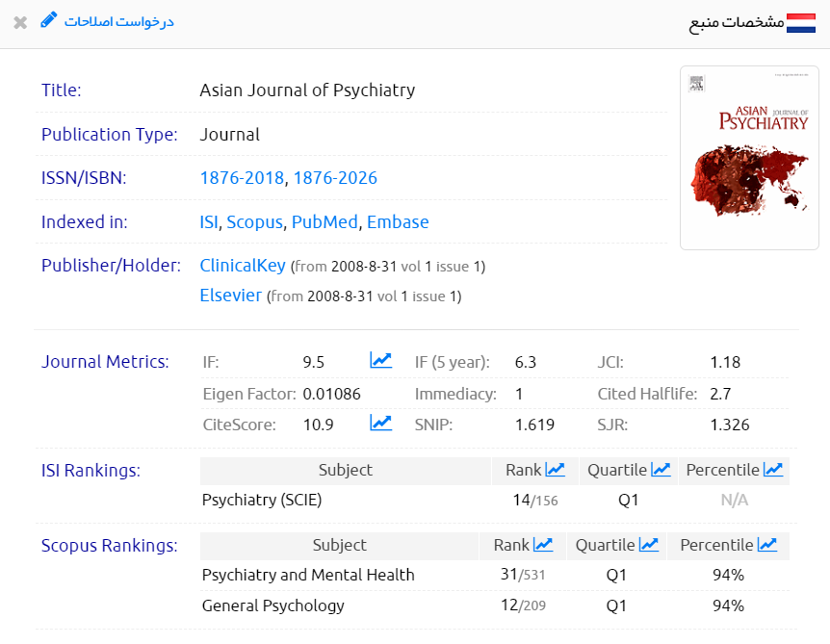Close the source details dialog

(x=20, y=22)
